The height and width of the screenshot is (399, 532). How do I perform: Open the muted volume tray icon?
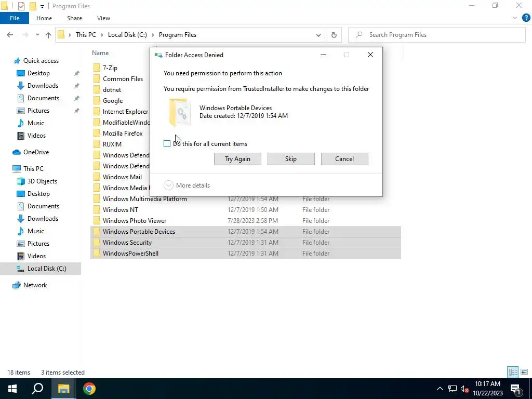click(464, 389)
